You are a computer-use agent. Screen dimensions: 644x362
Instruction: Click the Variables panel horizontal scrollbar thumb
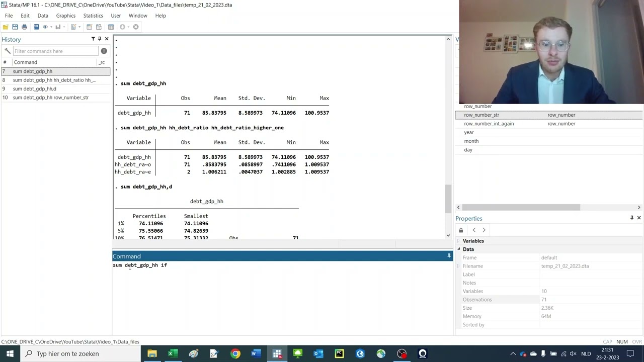(521, 207)
